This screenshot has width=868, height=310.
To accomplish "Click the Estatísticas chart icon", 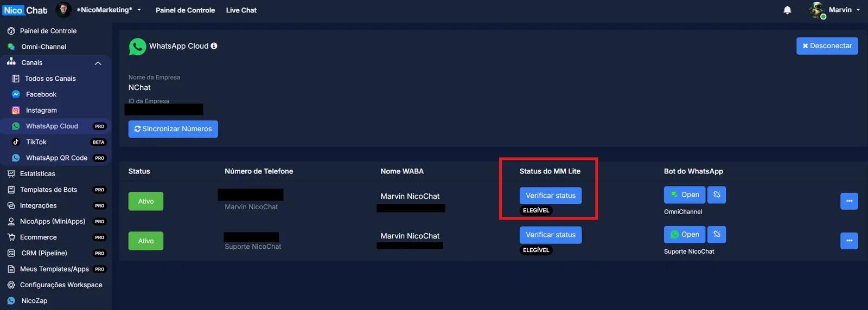I will [11, 174].
